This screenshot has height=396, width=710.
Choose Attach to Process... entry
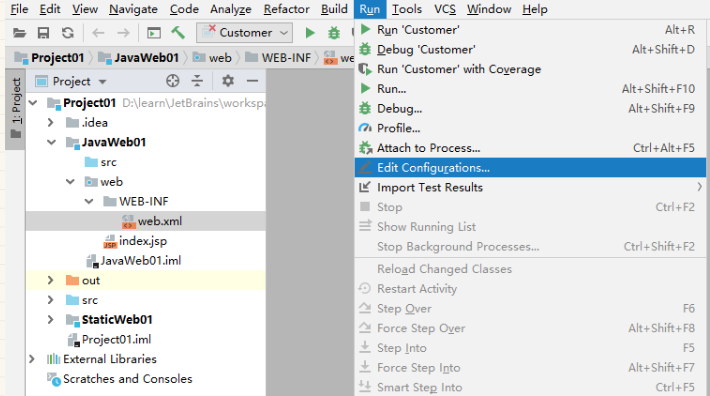(x=530, y=148)
